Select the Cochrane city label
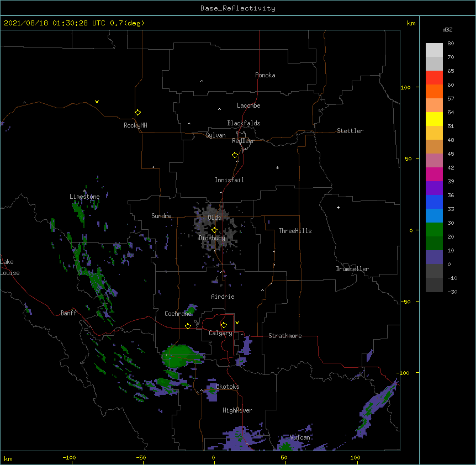 click(x=178, y=314)
